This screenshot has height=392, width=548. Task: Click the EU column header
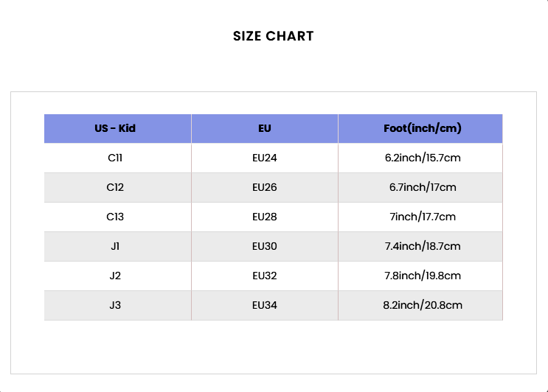tap(265, 128)
